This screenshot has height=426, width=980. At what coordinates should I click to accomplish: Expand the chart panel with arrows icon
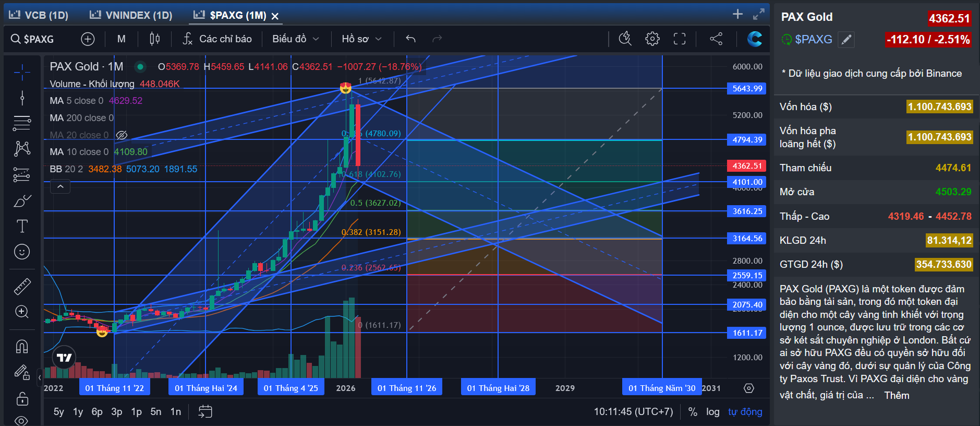pyautogui.click(x=759, y=14)
